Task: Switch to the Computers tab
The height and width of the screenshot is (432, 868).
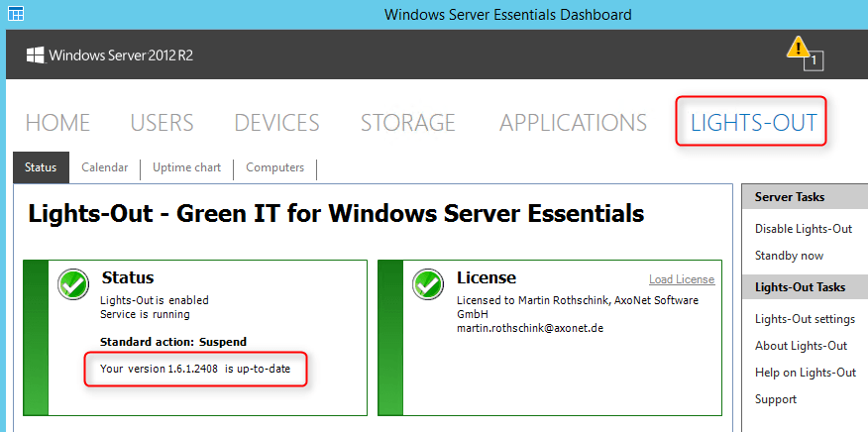Action: click(x=275, y=167)
